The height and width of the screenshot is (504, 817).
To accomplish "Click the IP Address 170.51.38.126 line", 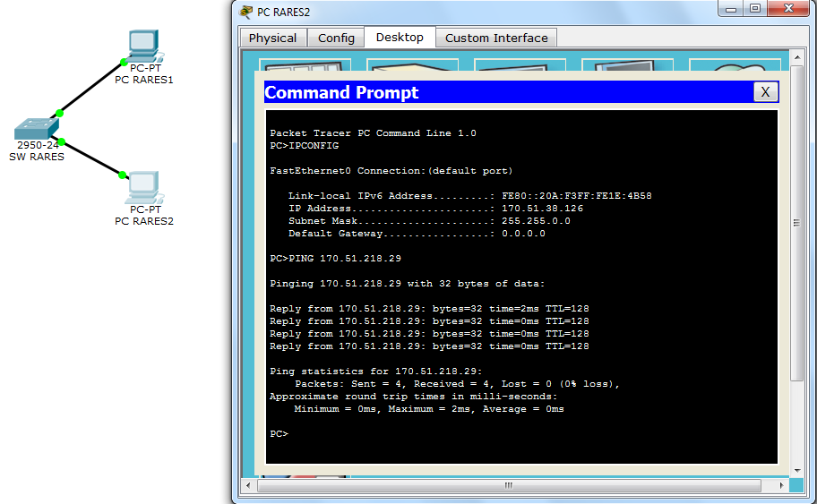I will [x=435, y=209].
